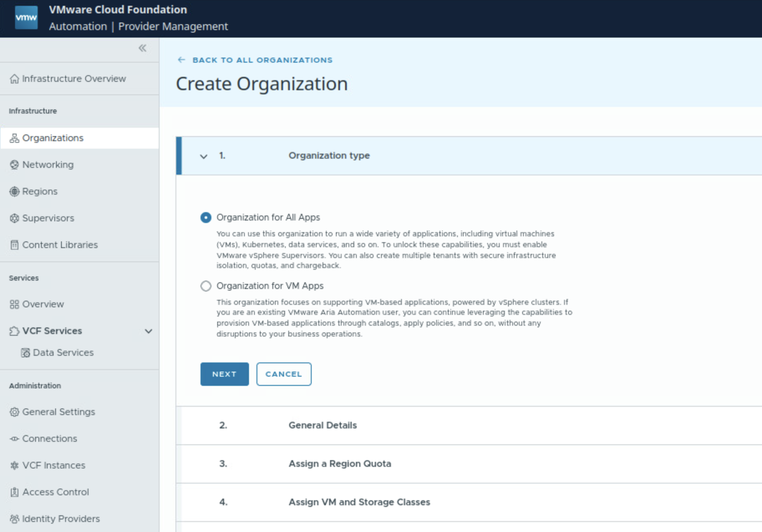762x532 pixels.
Task: Collapse the Organization type step chevron
Action: tap(203, 157)
